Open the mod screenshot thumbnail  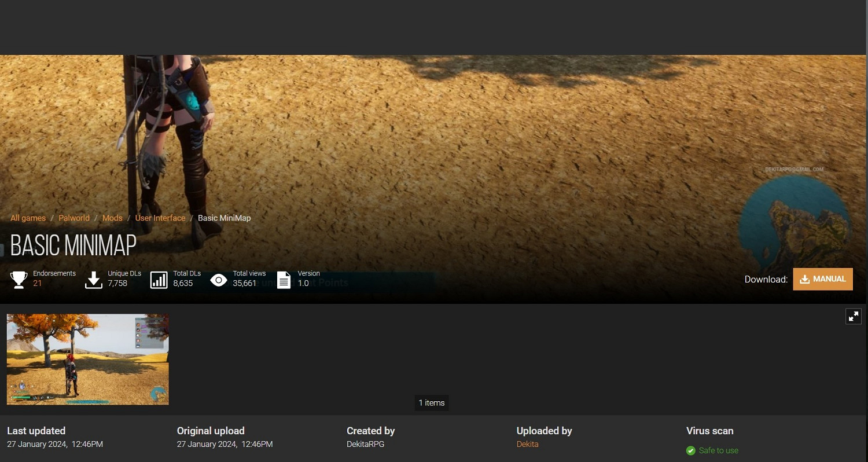pos(88,359)
